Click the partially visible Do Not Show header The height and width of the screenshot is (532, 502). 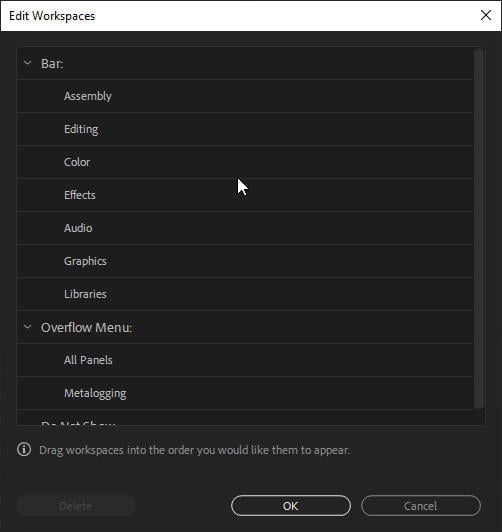[x=78, y=423]
